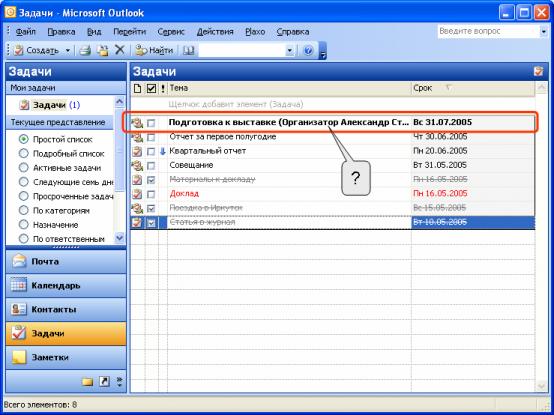Screen dimensions: 554x415
Task: Click the Help question mark icon
Action: [x=308, y=51]
